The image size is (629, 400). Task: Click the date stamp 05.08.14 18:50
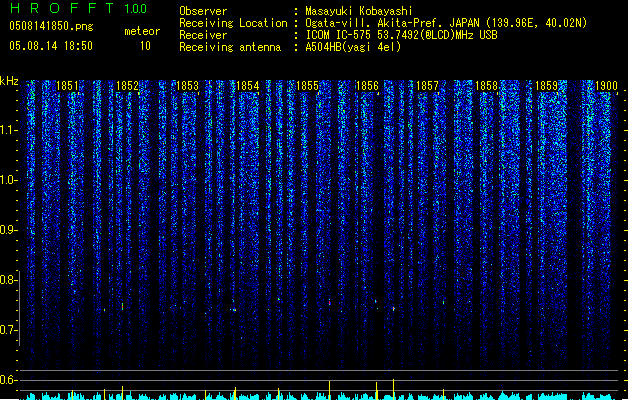pos(51,46)
